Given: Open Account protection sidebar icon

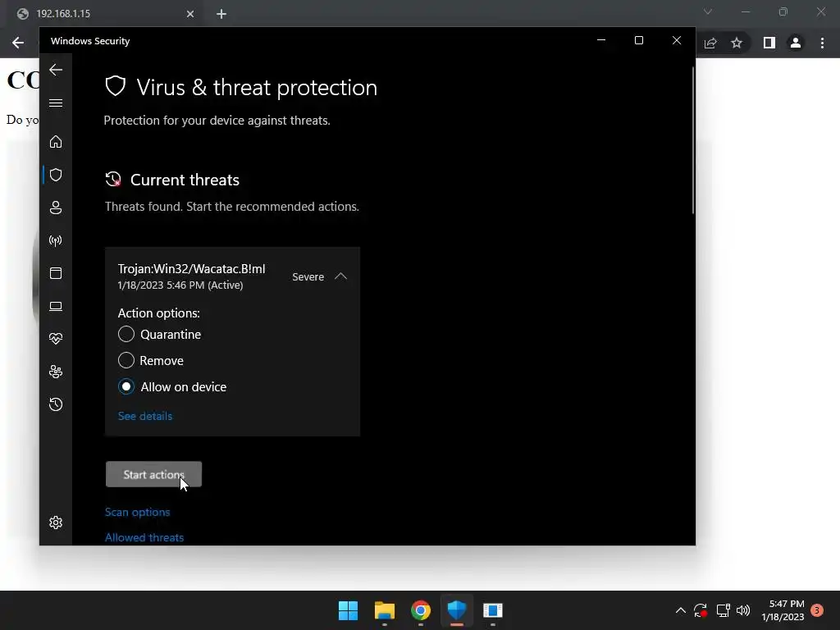Looking at the screenshot, I should [56, 208].
